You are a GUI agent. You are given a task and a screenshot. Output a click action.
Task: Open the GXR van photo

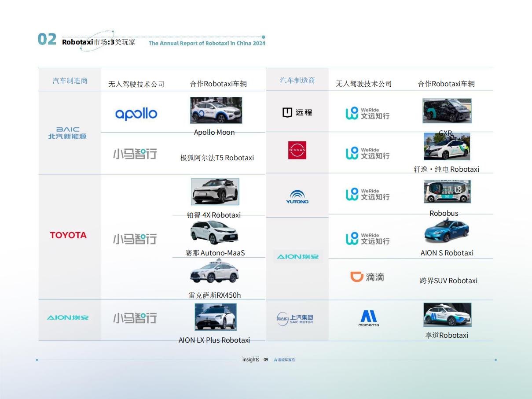(x=447, y=111)
